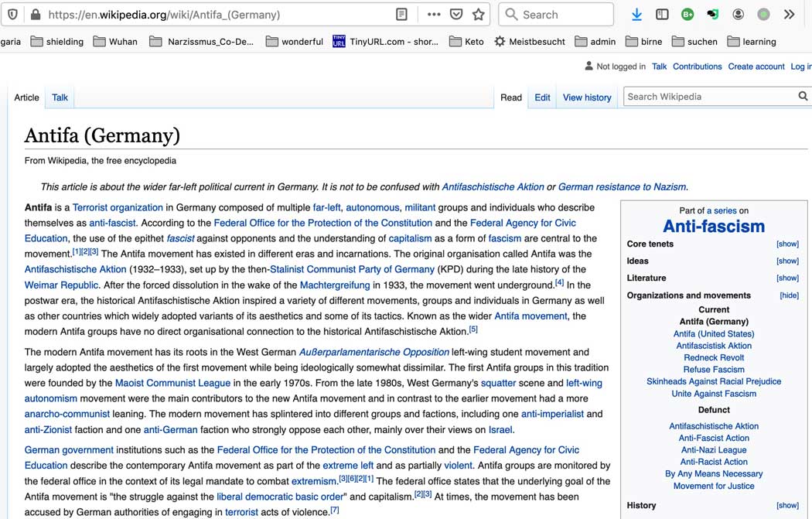Screen dimensions: 812x519
Task: Open the View history tab
Action: [x=587, y=97]
